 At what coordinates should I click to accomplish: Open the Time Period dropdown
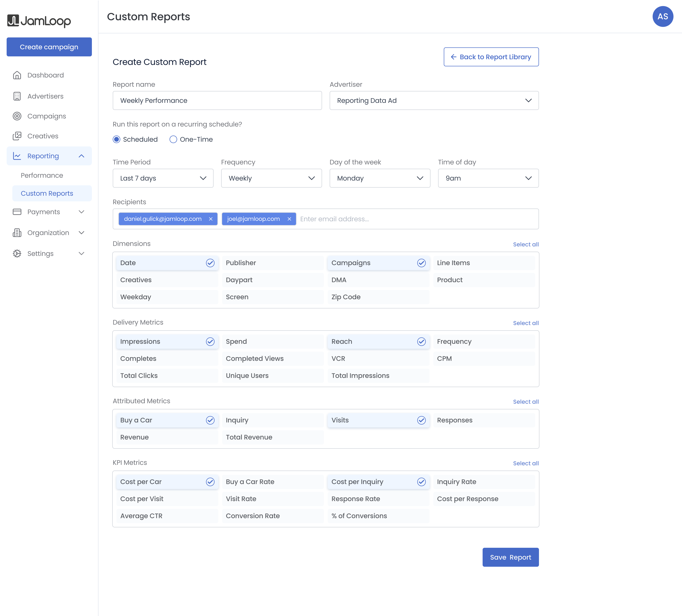point(163,178)
